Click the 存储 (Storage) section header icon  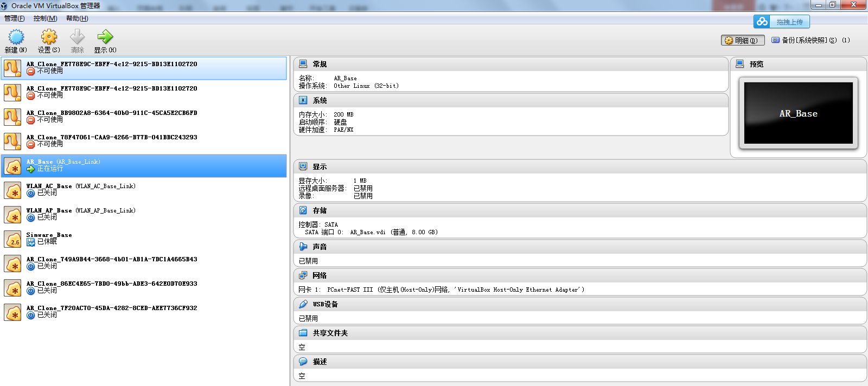[x=303, y=210]
